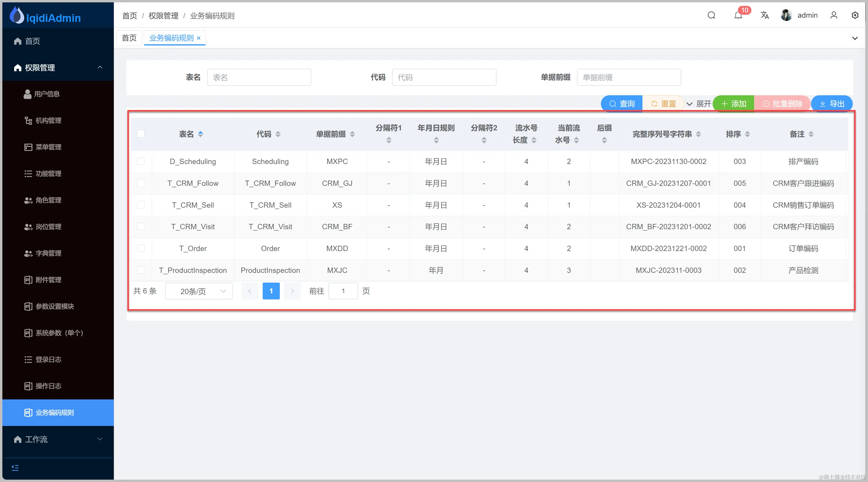Open the notification bell with badge 10
868x482 pixels.
738,15
